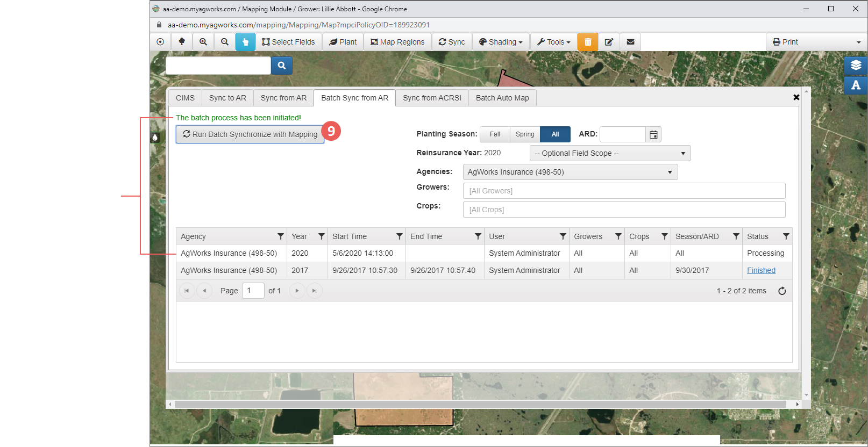Click the orange trash delete icon
The height and width of the screenshot is (447, 868).
pos(588,42)
